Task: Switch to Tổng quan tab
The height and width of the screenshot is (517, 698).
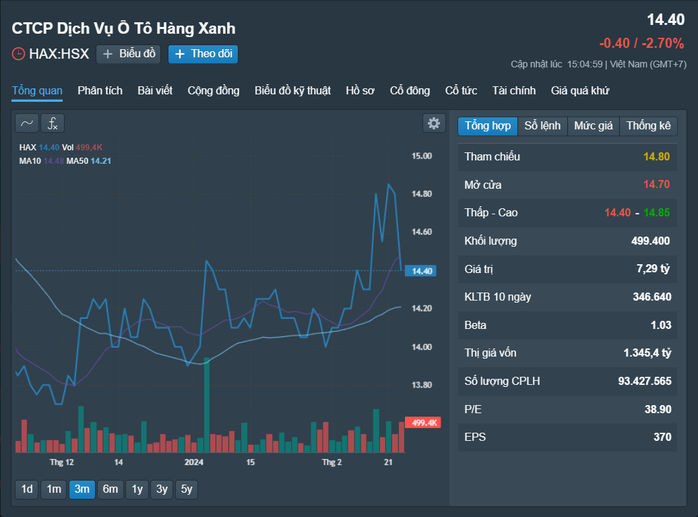Action: pyautogui.click(x=37, y=90)
